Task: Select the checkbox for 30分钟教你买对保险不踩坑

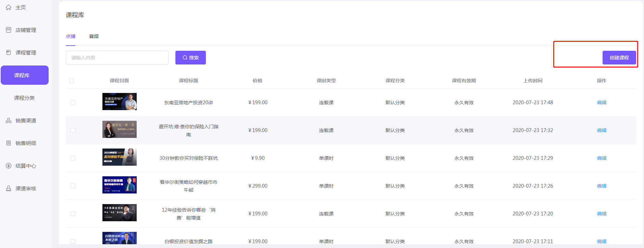Action: pos(73,158)
